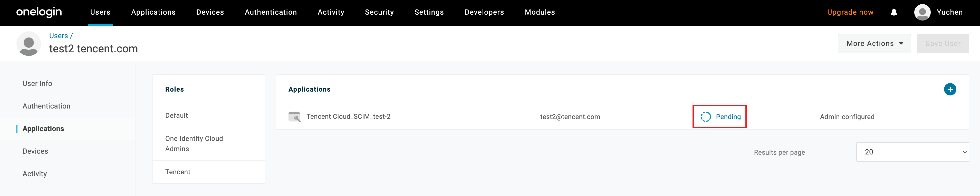The width and height of the screenshot is (980, 196).
Task: Open the Security menu
Action: [x=379, y=12]
